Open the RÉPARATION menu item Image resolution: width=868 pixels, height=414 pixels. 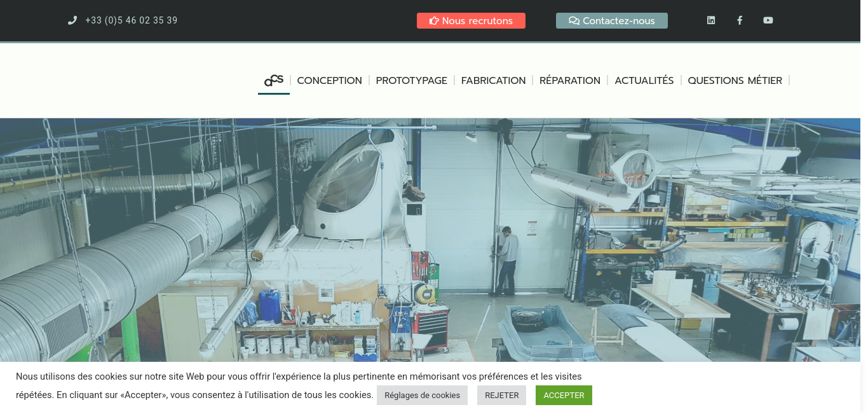click(570, 81)
